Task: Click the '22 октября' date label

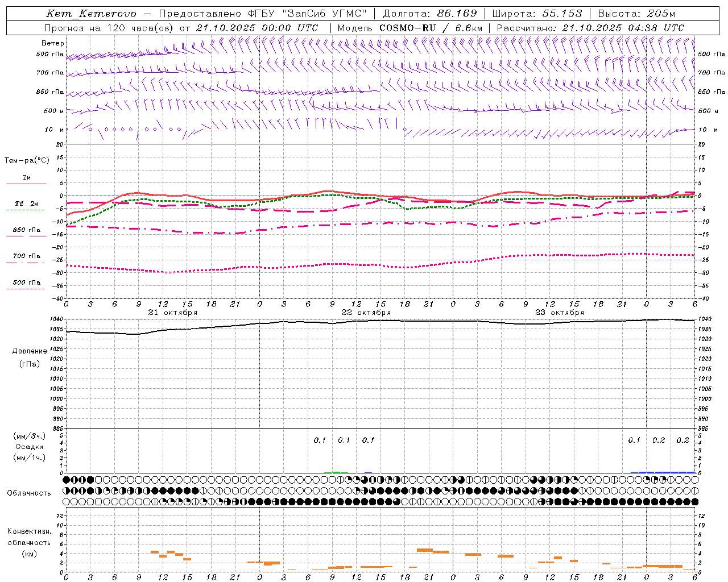Action: (366, 313)
